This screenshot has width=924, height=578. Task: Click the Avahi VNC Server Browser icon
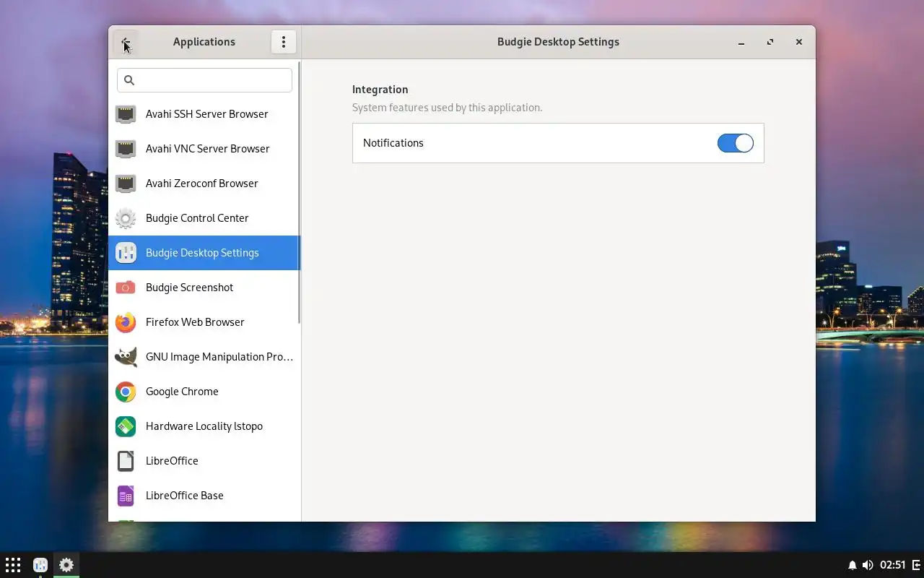[x=126, y=149]
